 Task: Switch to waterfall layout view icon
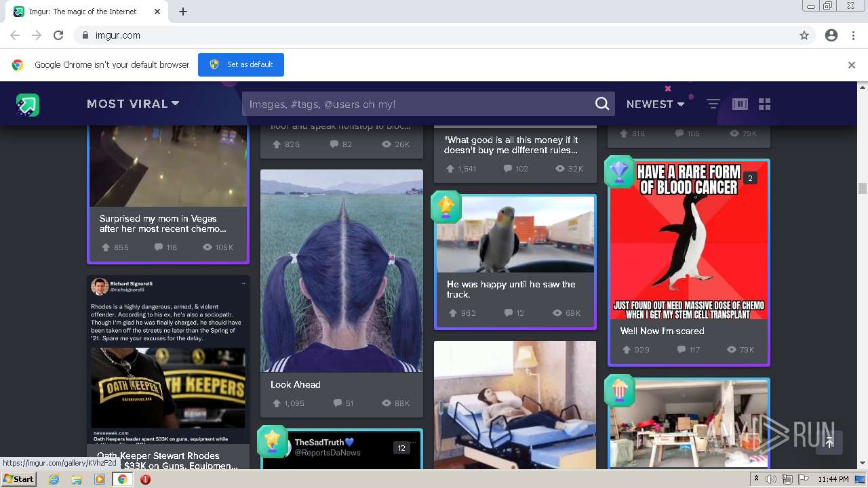click(740, 104)
